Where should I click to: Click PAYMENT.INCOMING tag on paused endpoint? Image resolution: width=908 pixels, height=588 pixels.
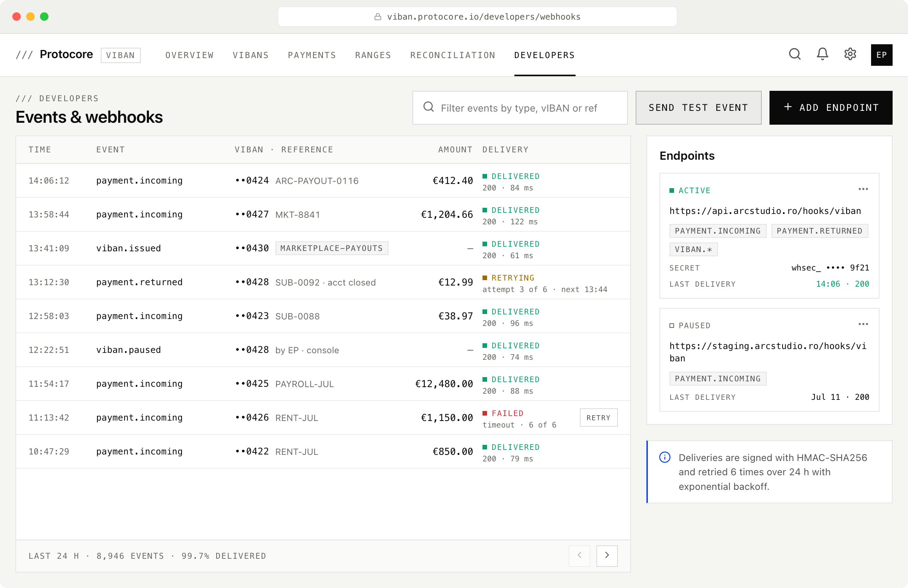click(x=718, y=379)
